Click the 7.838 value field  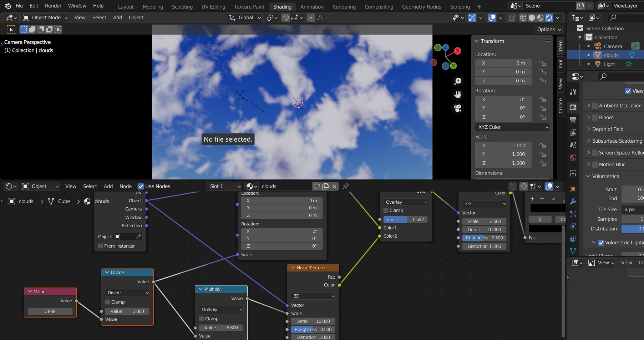click(50, 311)
